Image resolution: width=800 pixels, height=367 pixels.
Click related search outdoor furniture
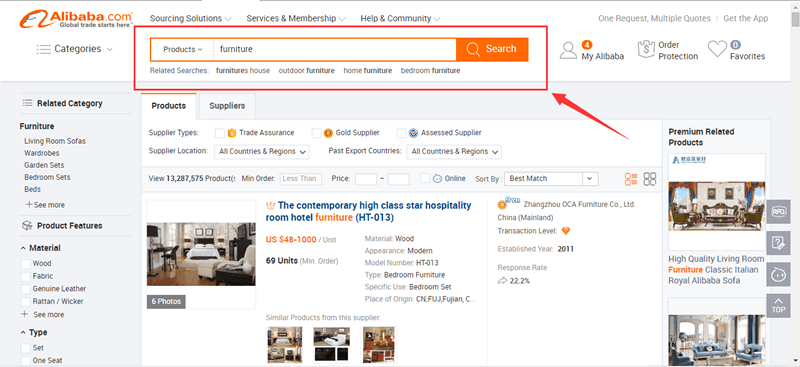coord(307,70)
